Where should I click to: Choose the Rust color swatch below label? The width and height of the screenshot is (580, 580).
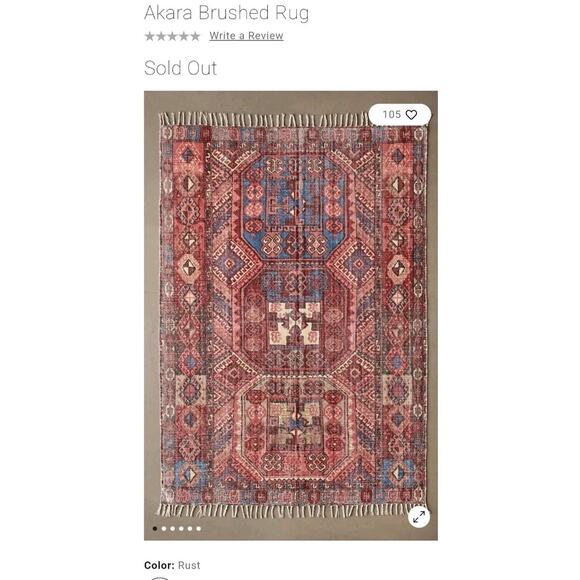coord(158,578)
